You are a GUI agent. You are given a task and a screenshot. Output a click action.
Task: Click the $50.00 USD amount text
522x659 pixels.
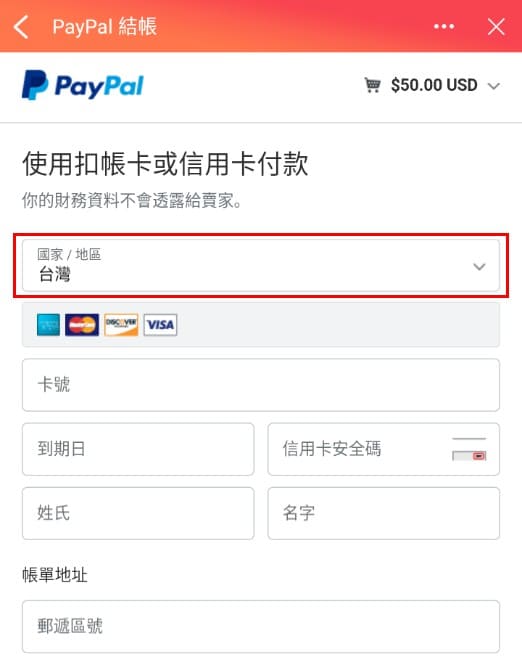pos(434,85)
